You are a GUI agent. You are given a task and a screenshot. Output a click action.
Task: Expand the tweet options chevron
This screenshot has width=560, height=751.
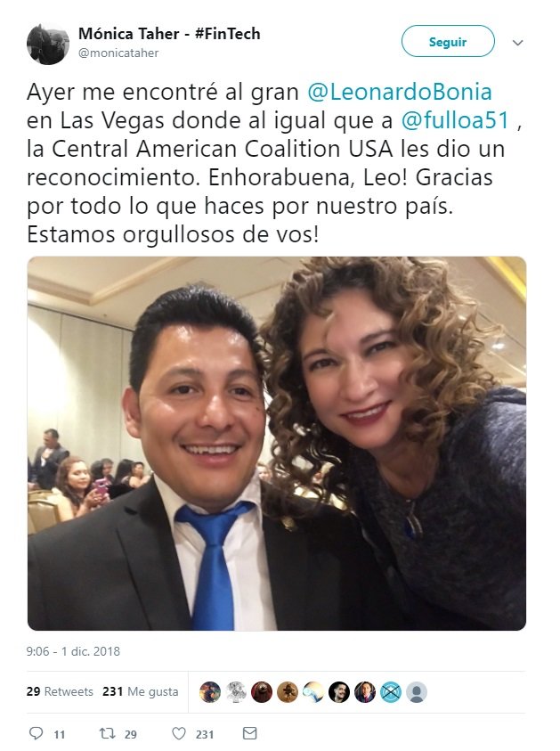click(517, 43)
